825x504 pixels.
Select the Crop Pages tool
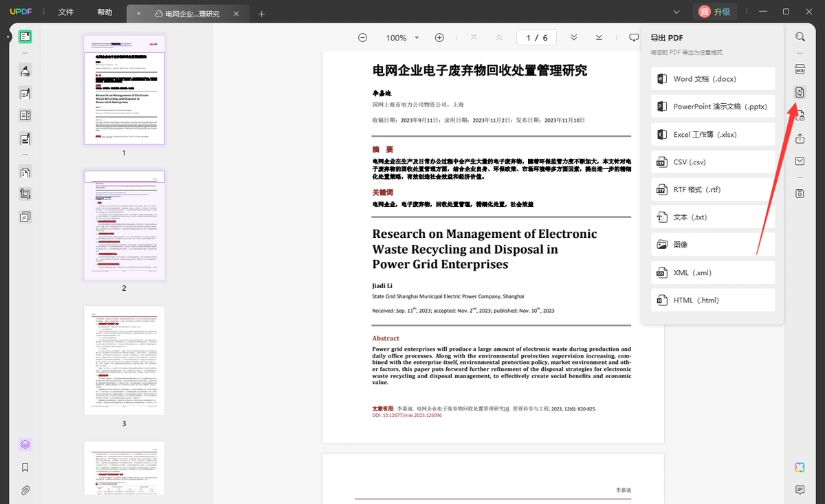(25, 194)
